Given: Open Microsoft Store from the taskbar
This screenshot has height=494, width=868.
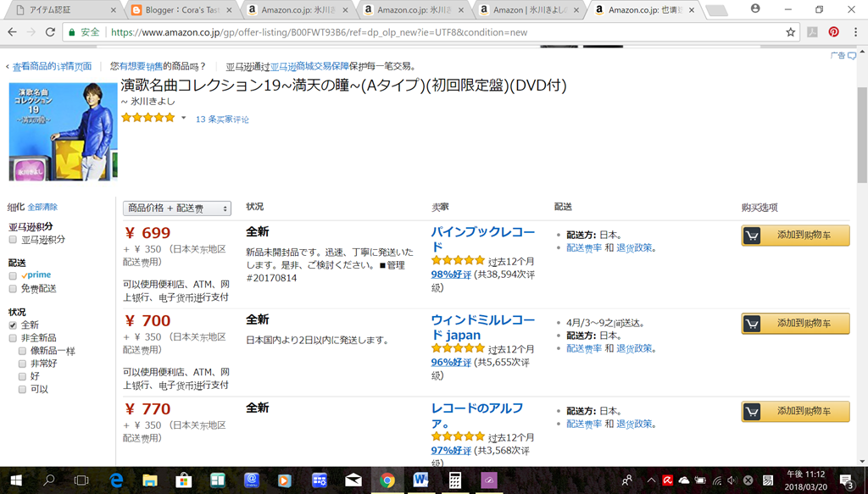Looking at the screenshot, I should point(183,480).
